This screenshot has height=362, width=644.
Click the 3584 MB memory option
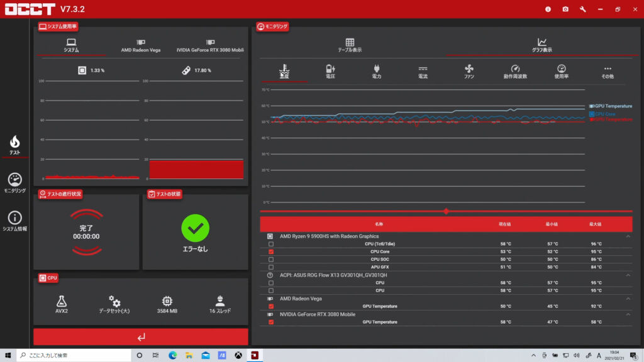tap(167, 304)
